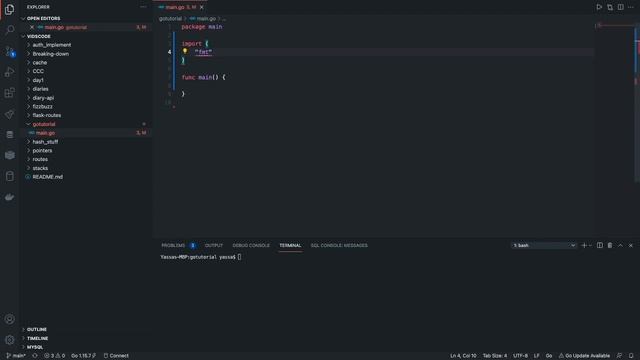Expand the hash_stuff folder
Image resolution: width=640 pixels, height=360 pixels.
[x=45, y=142]
